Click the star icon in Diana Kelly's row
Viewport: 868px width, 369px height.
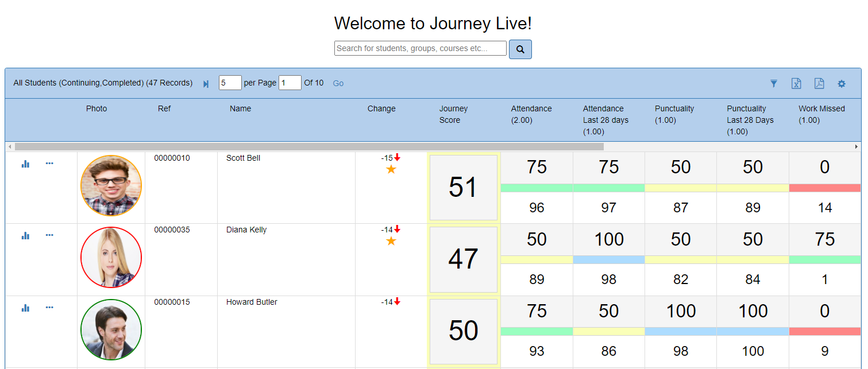tap(391, 241)
